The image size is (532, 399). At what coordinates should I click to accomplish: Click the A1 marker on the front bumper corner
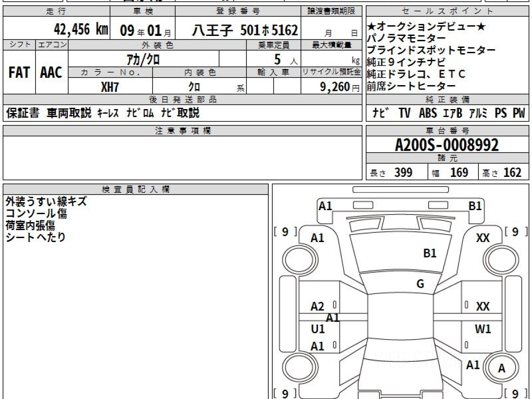click(x=325, y=206)
